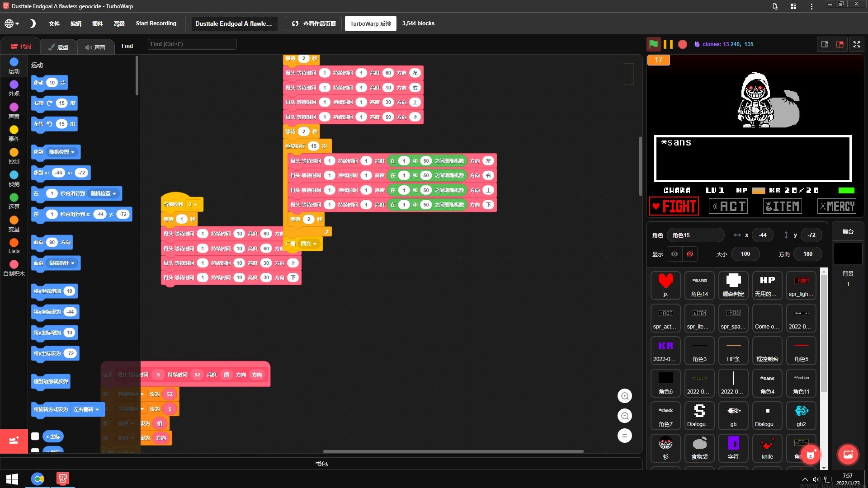Open the 高级 menu
This screenshot has width=868, height=488.
click(119, 23)
